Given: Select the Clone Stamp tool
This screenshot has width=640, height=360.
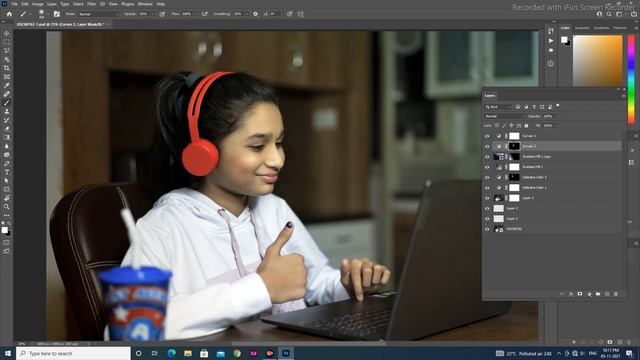Looking at the screenshot, I should [7, 111].
